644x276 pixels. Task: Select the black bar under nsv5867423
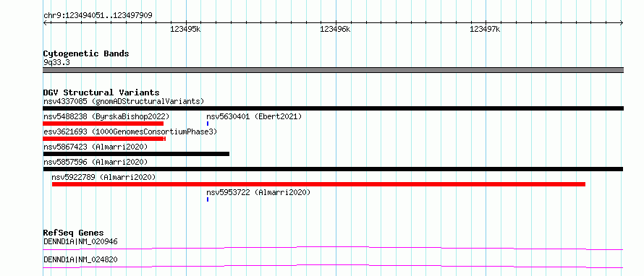point(136,154)
